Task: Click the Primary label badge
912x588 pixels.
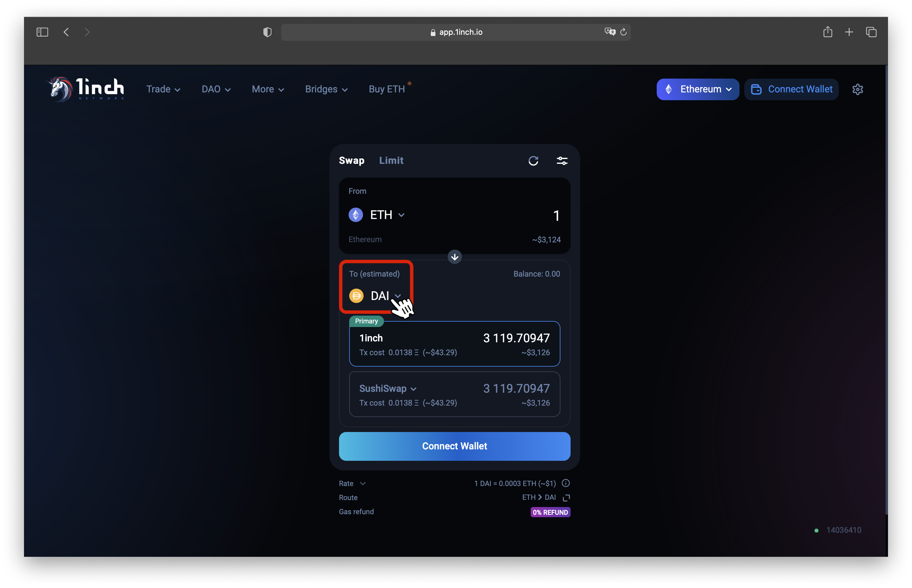Action: coord(367,321)
